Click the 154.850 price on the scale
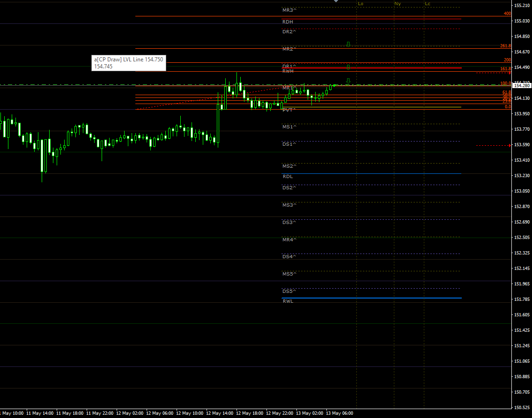This screenshot has width=532, height=418. pos(522,37)
